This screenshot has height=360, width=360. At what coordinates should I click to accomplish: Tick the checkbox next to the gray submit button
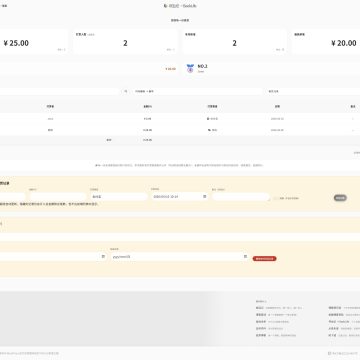(275, 198)
